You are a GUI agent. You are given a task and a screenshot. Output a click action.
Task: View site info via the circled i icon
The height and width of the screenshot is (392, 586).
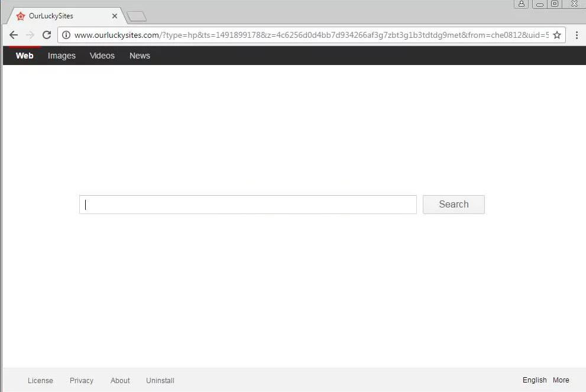coord(66,35)
